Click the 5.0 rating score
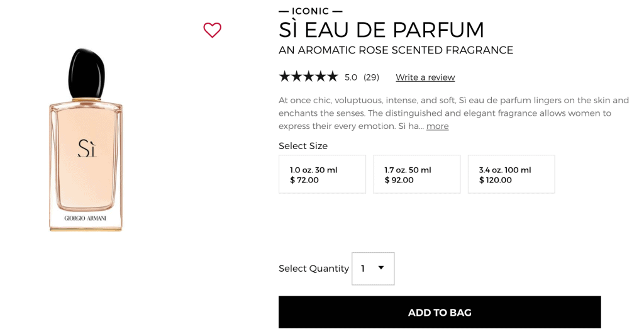 pos(351,77)
